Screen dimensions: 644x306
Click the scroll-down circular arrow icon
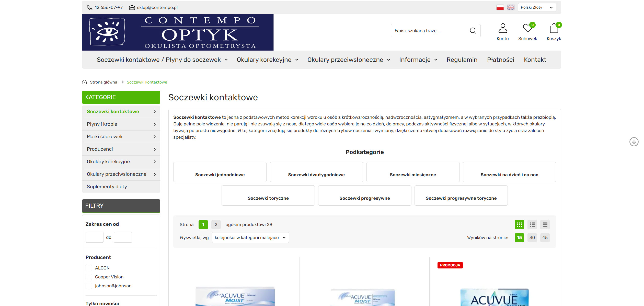pyautogui.click(x=634, y=142)
